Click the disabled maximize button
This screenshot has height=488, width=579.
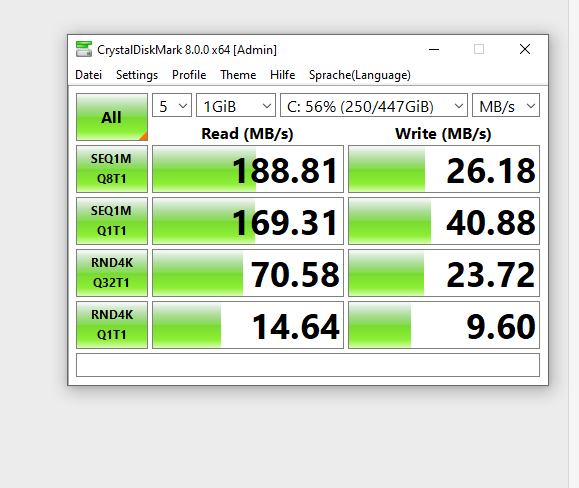pos(479,49)
